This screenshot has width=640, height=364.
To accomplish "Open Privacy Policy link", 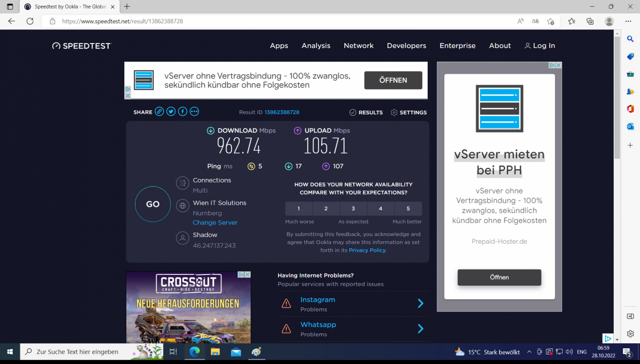I will (367, 250).
